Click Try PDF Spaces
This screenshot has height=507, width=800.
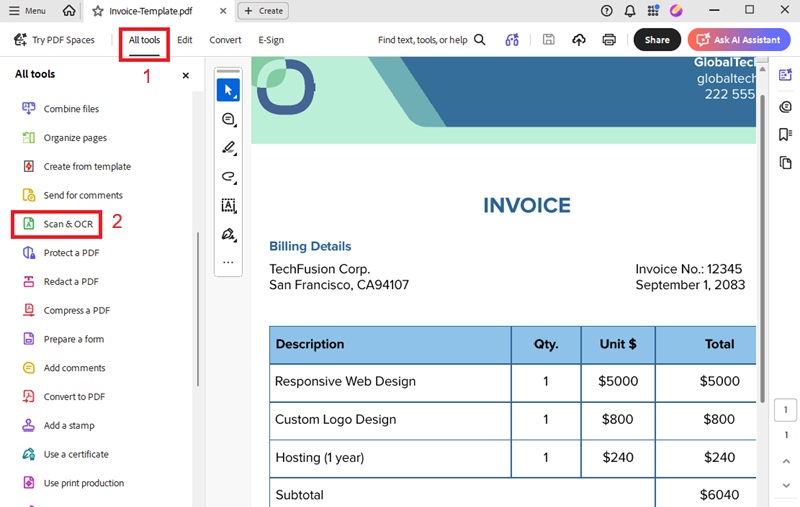54,40
